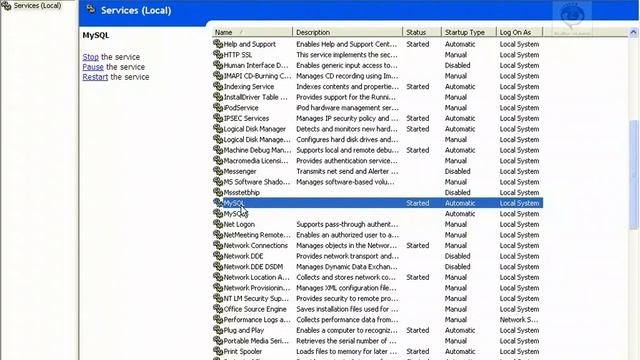Click 'Loads files to memory for later' description
640x360 pixels.
pyautogui.click(x=347, y=352)
